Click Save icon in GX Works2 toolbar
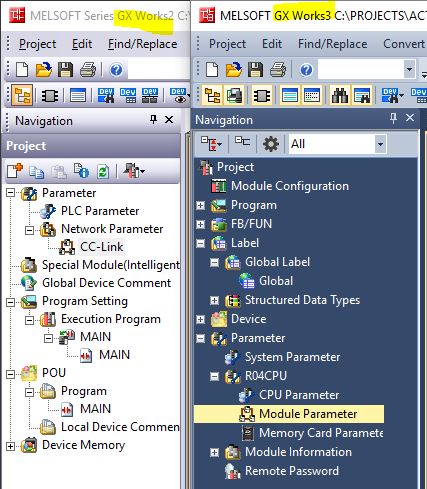Screen dimensions: 427x489 pos(65,70)
